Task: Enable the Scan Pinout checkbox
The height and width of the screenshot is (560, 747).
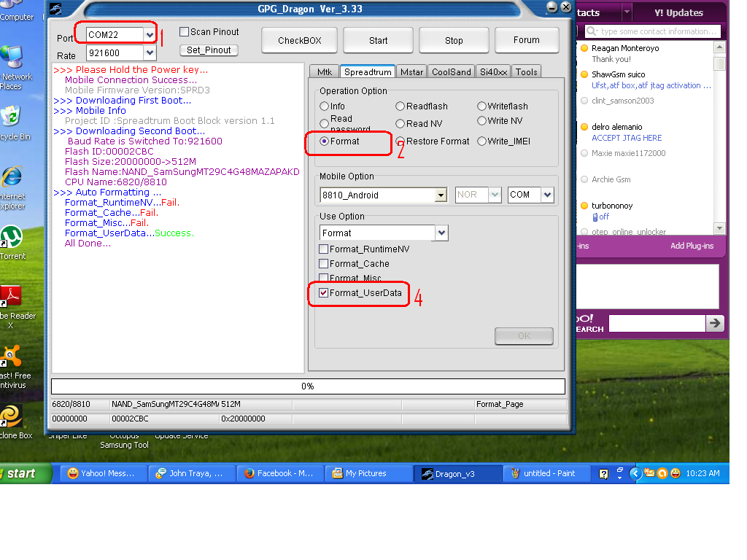Action: [185, 32]
